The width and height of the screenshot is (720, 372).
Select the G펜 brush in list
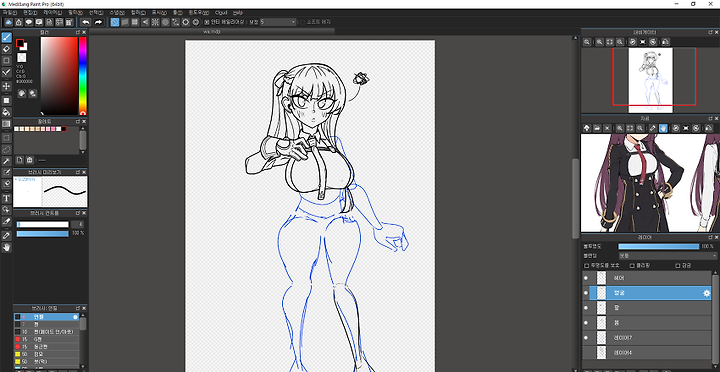point(47,339)
